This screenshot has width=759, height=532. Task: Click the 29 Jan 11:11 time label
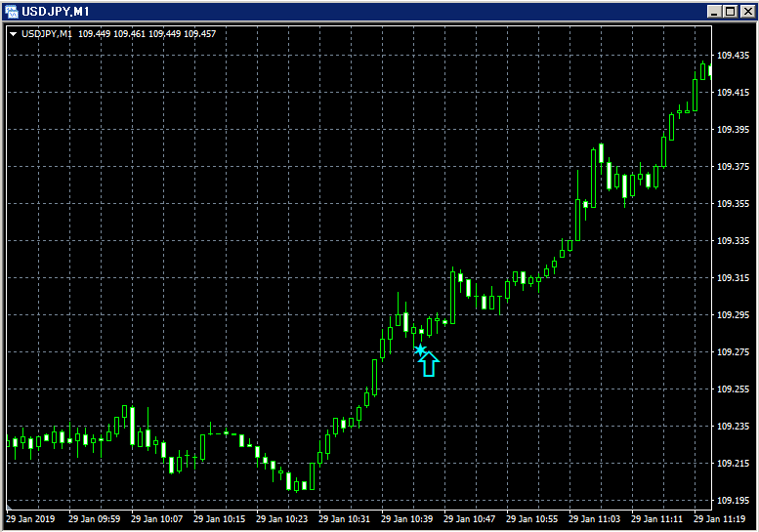click(656, 519)
